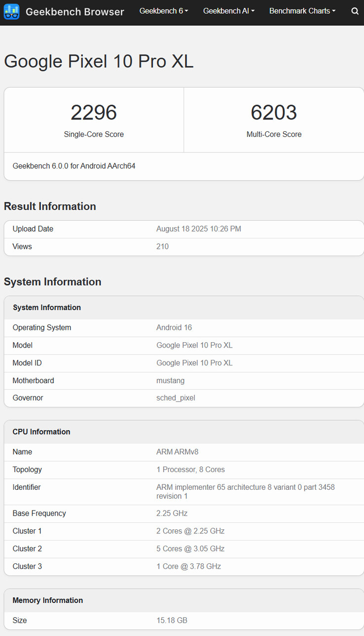
Task: Go to the Geekbench Browser home link
Action: pos(74,11)
